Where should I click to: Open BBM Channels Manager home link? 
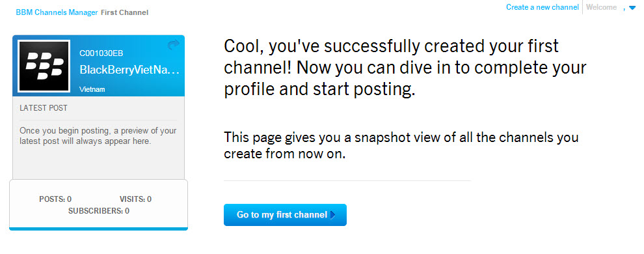point(57,12)
